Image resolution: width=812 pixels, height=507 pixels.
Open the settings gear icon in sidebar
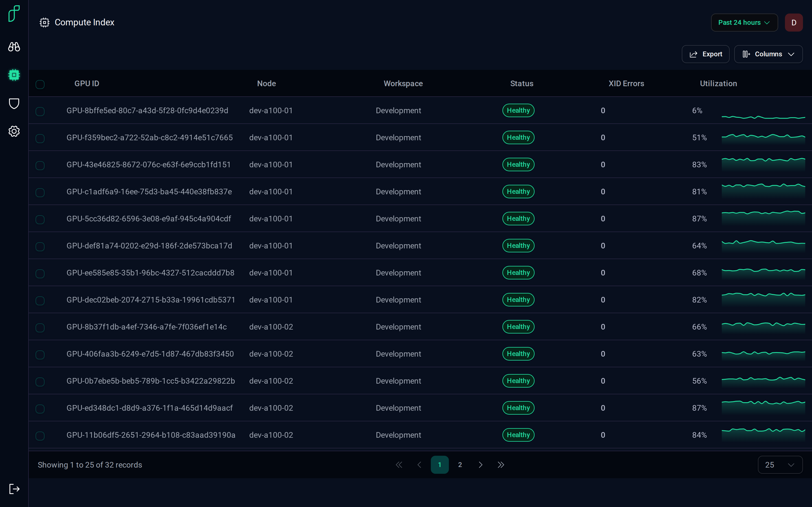click(x=14, y=131)
